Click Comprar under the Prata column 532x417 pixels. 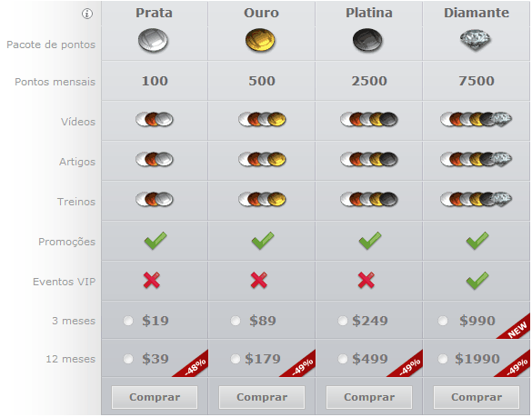155,397
